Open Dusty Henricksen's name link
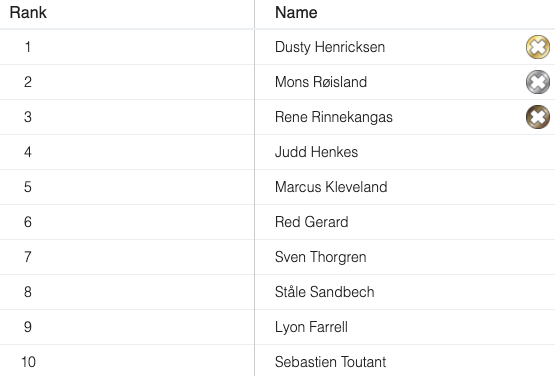The height and width of the screenshot is (376, 555). tap(330, 47)
